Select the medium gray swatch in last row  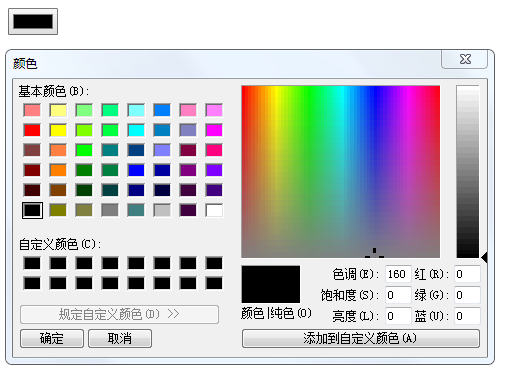[110, 210]
